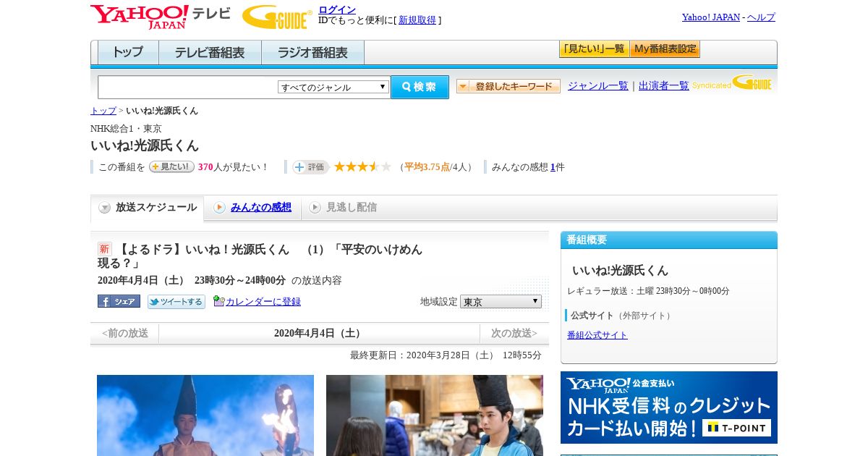Open the 「見たい!」一覧 button
868x456 pixels.
(x=595, y=49)
